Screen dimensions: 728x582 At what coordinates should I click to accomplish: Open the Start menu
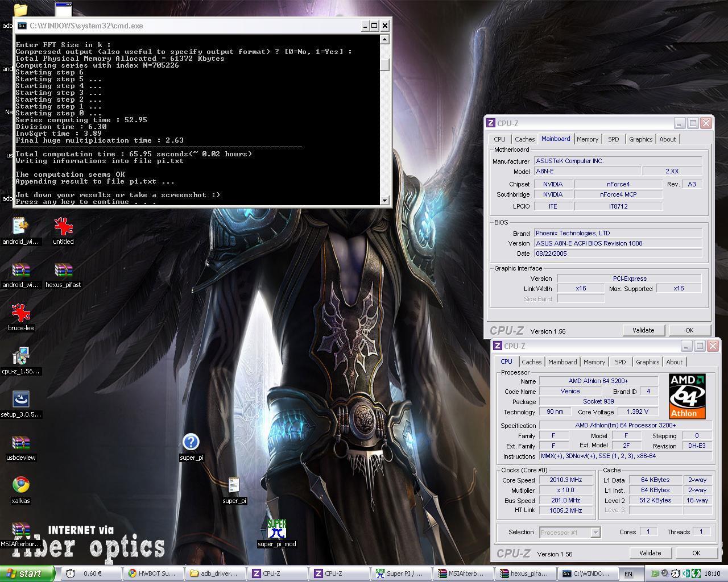(x=28, y=573)
